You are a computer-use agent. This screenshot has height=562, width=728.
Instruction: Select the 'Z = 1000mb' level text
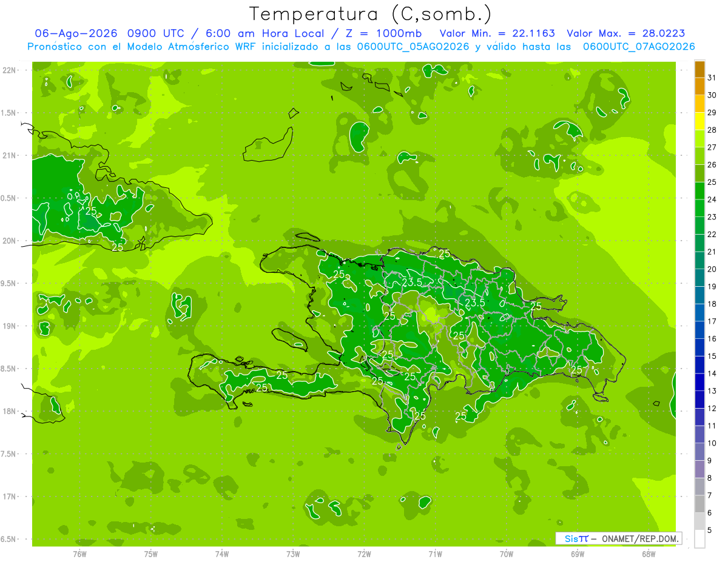click(x=383, y=33)
